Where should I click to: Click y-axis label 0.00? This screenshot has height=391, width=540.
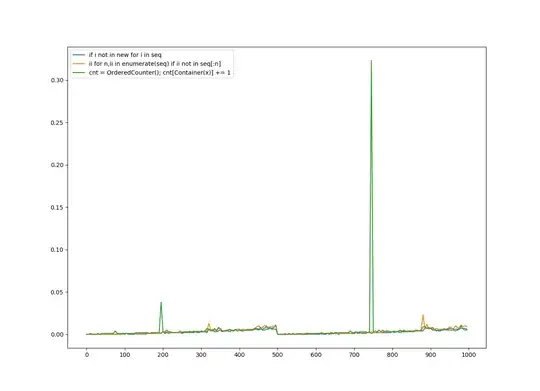point(57,335)
